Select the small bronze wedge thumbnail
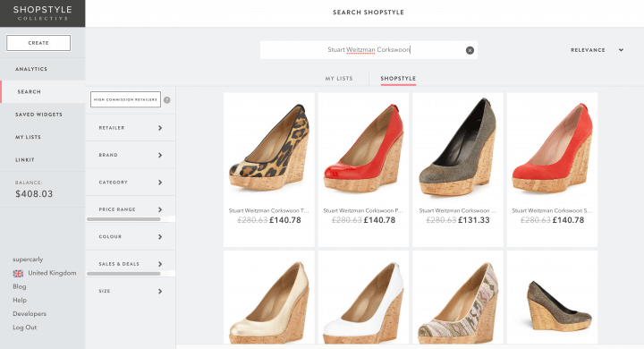 (559, 306)
